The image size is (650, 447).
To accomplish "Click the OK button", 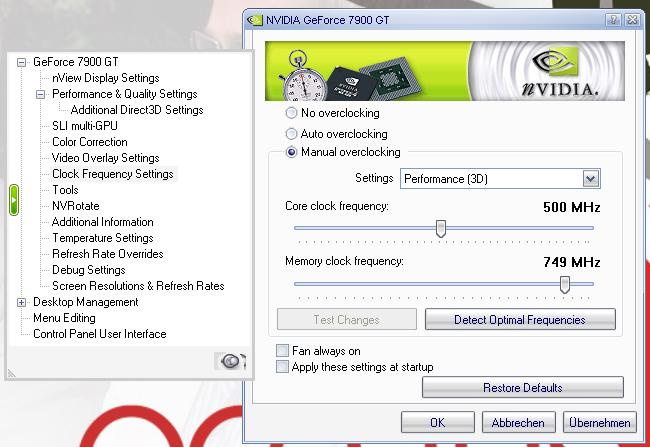I will click(438, 423).
